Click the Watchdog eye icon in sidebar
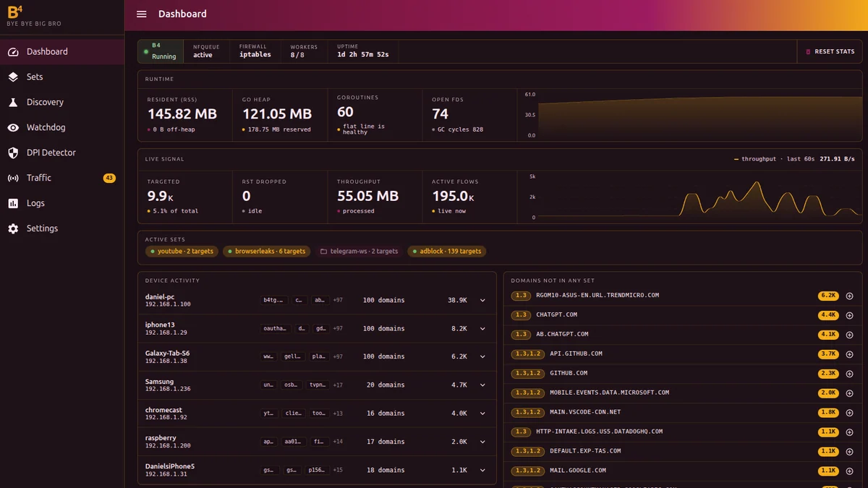 (13, 128)
